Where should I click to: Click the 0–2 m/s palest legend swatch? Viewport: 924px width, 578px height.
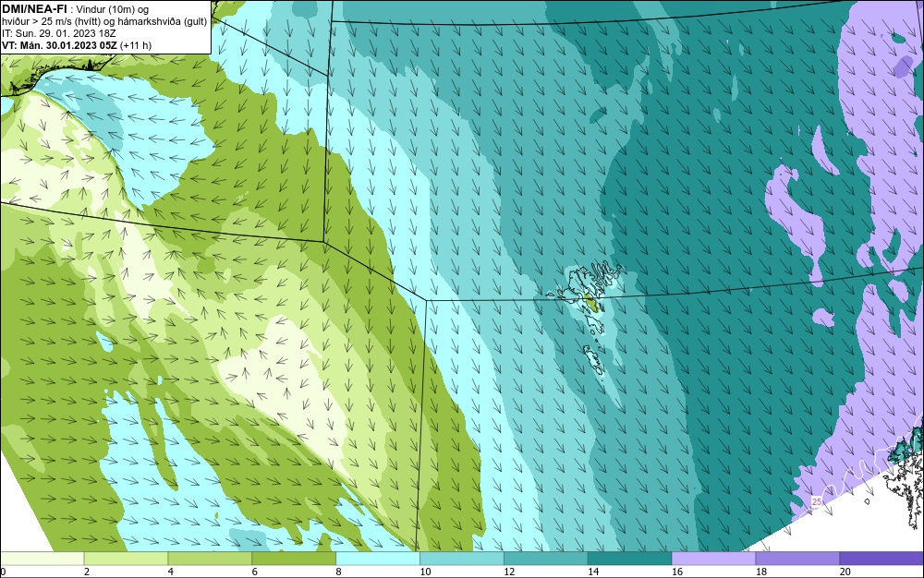pyautogui.click(x=42, y=559)
